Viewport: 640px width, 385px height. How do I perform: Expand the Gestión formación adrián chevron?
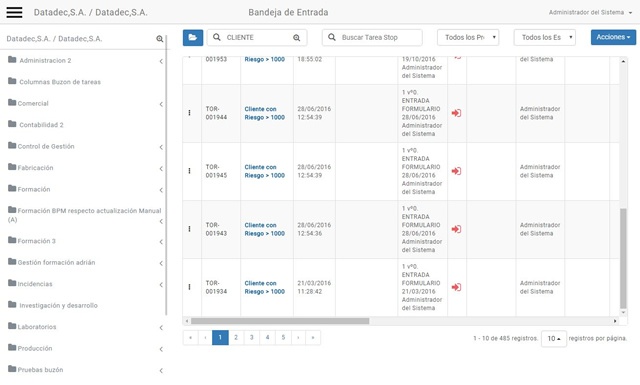pyautogui.click(x=161, y=263)
